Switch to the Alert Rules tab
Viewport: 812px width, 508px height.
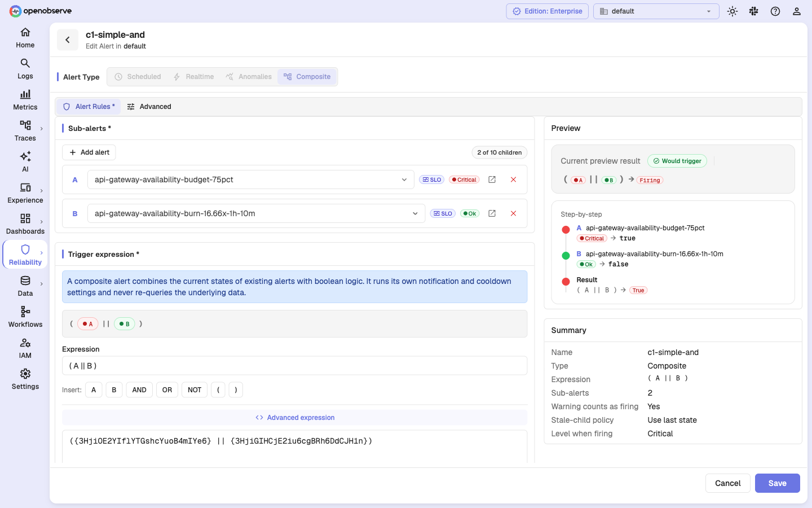[x=89, y=107]
